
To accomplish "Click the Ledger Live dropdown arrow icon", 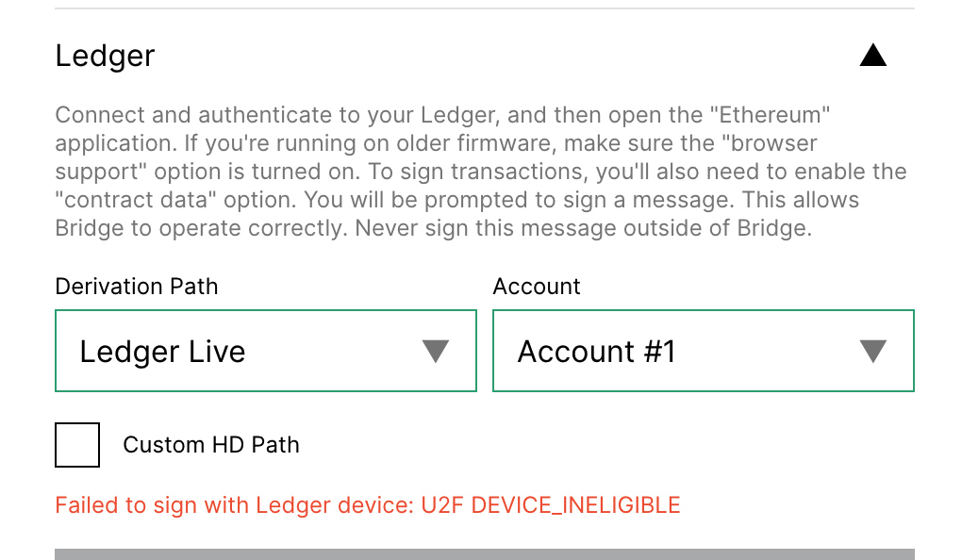I will (x=435, y=350).
